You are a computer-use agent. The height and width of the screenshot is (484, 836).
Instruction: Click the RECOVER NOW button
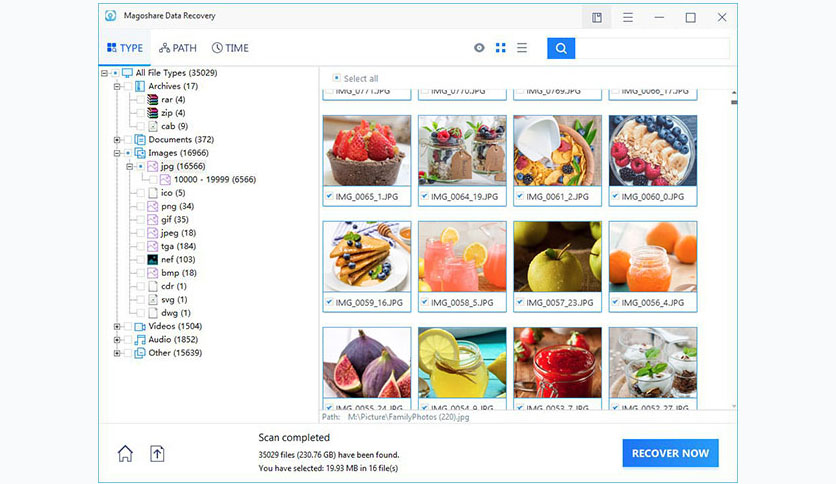tap(670, 453)
